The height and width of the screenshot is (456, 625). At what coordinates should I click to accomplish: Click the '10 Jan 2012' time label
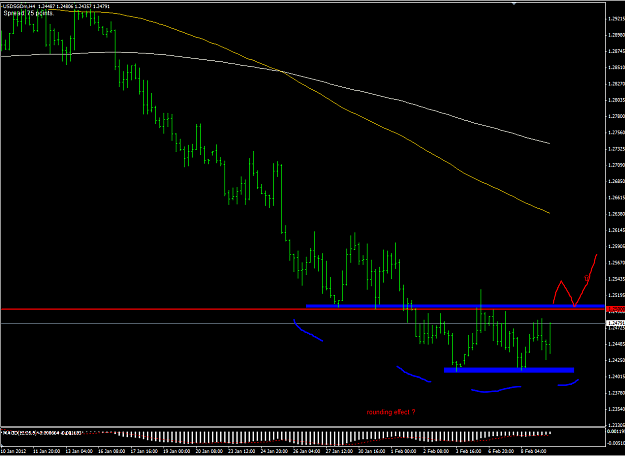click(x=13, y=451)
